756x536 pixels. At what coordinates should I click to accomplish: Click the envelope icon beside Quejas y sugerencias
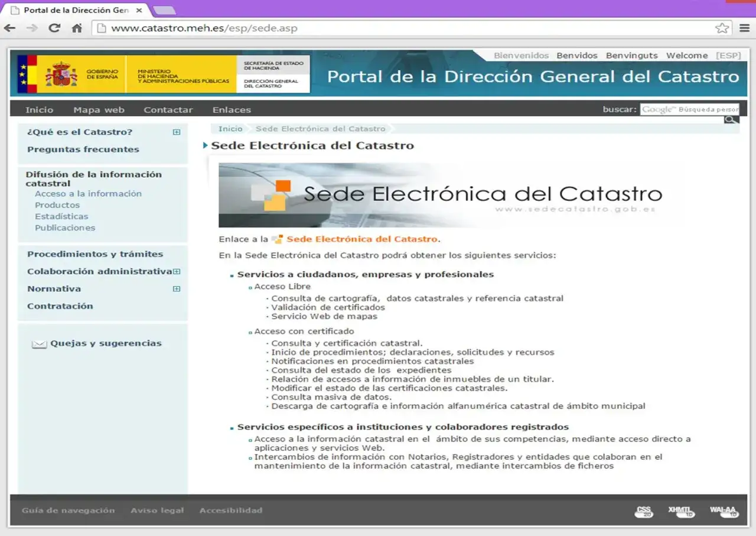pos(39,344)
